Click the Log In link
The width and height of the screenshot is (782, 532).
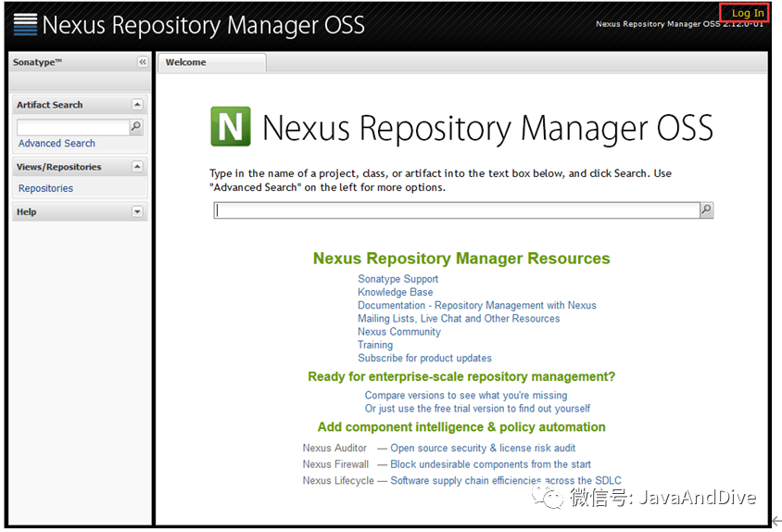coord(747,14)
